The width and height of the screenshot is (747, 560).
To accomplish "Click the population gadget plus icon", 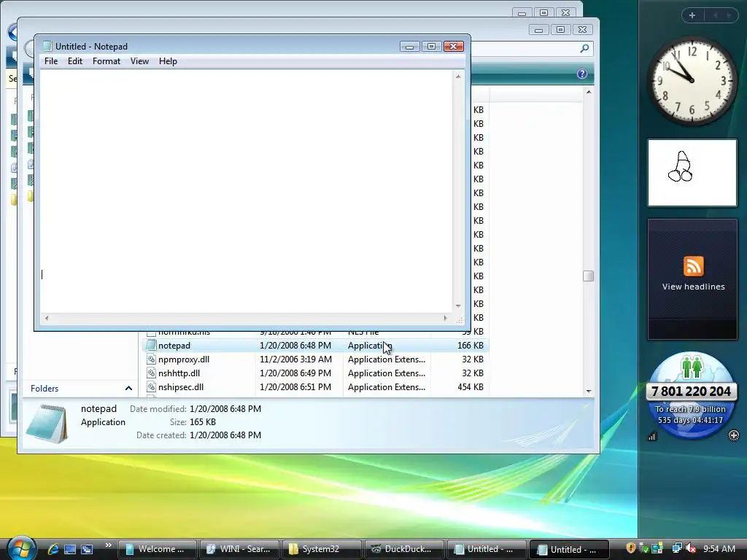I will (734, 435).
